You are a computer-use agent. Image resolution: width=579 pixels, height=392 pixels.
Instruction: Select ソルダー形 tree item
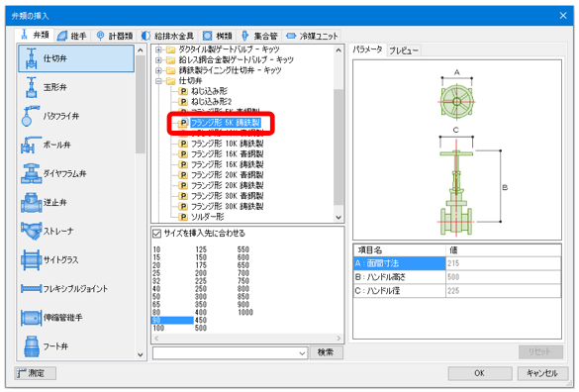[207, 217]
